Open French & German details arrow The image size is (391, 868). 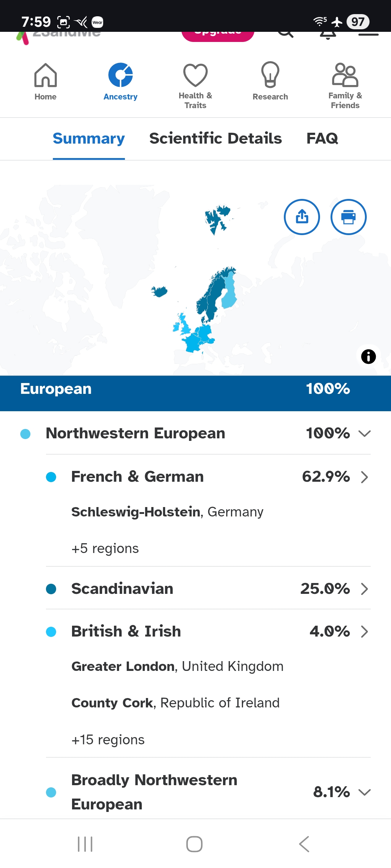pyautogui.click(x=365, y=477)
